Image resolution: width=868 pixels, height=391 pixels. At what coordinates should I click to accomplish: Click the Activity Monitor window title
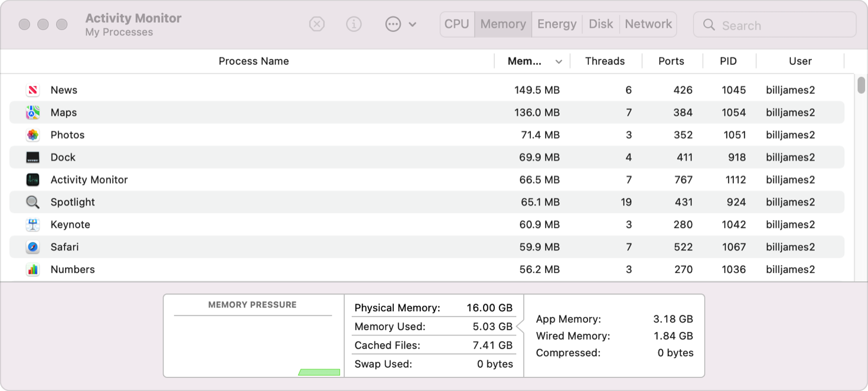pyautogui.click(x=133, y=18)
